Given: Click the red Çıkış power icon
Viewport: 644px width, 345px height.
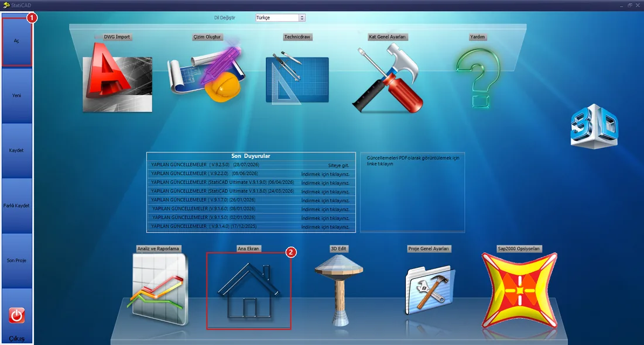Looking at the screenshot, I should pos(16,315).
